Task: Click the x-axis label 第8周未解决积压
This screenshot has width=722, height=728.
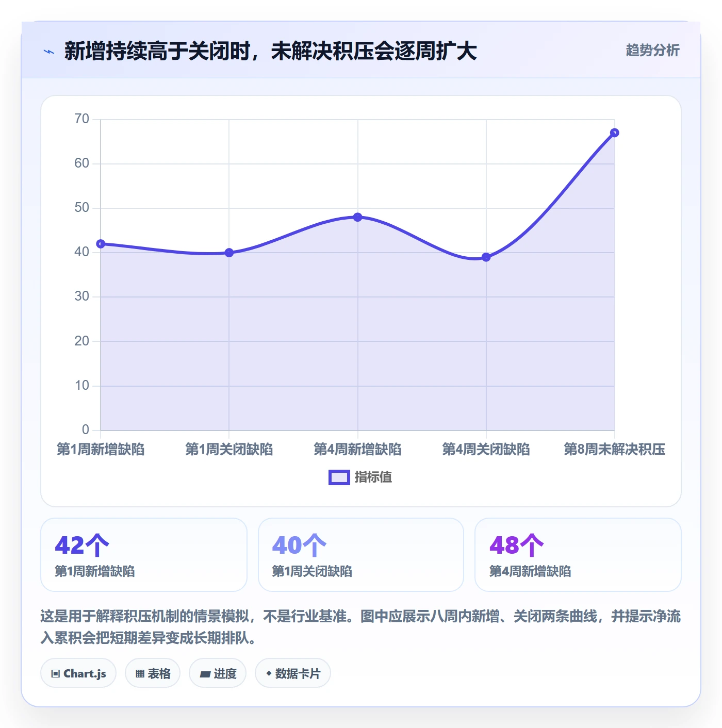Action: pyautogui.click(x=615, y=450)
